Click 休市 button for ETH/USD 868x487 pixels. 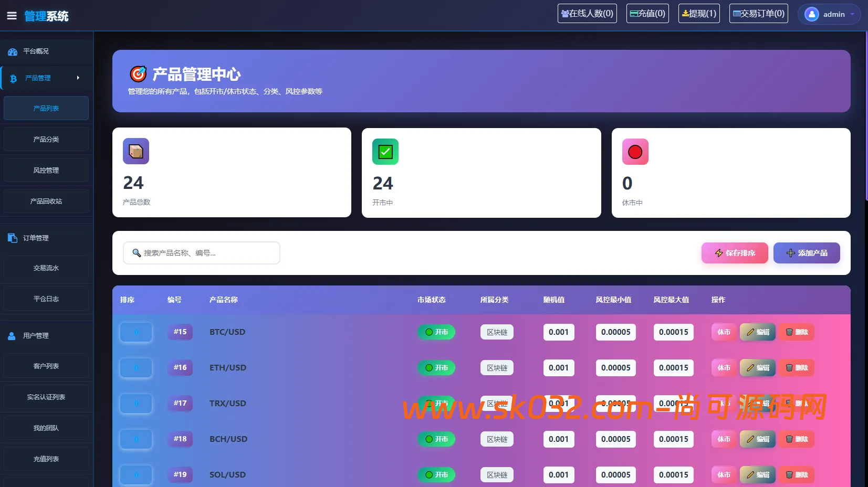[724, 368]
